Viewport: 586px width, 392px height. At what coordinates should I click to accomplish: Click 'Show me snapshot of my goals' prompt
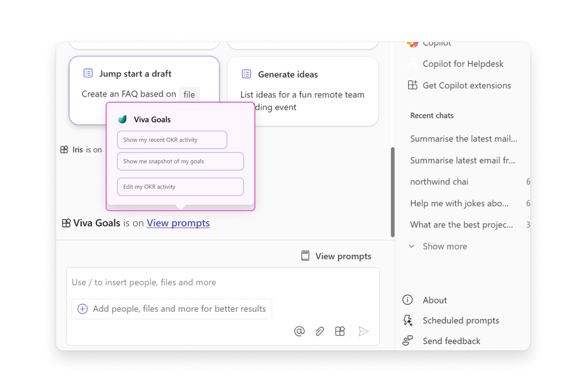point(181,161)
